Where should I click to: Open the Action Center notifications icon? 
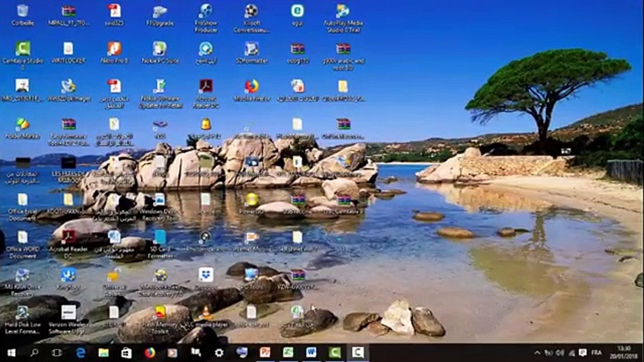click(583, 352)
